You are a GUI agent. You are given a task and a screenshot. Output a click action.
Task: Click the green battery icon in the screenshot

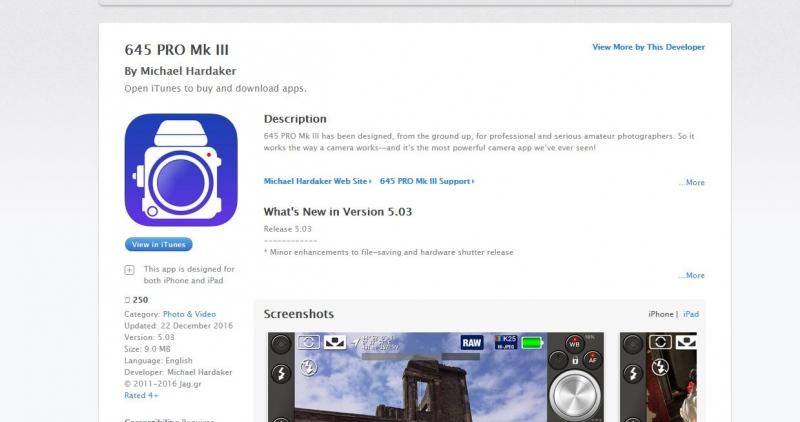(x=531, y=343)
